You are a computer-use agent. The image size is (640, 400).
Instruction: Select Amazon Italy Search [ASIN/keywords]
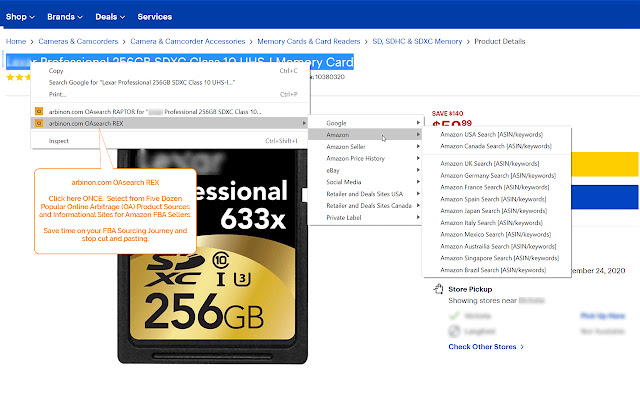pos(496,223)
